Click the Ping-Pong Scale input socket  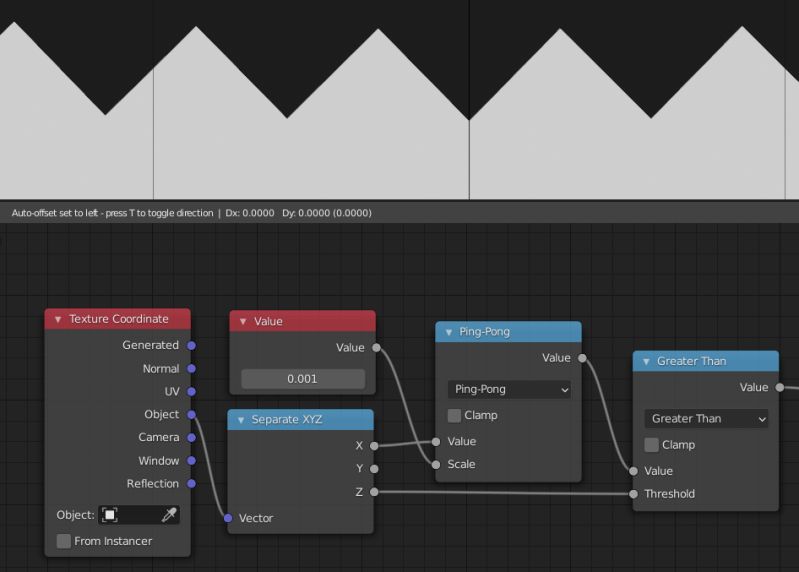436,465
